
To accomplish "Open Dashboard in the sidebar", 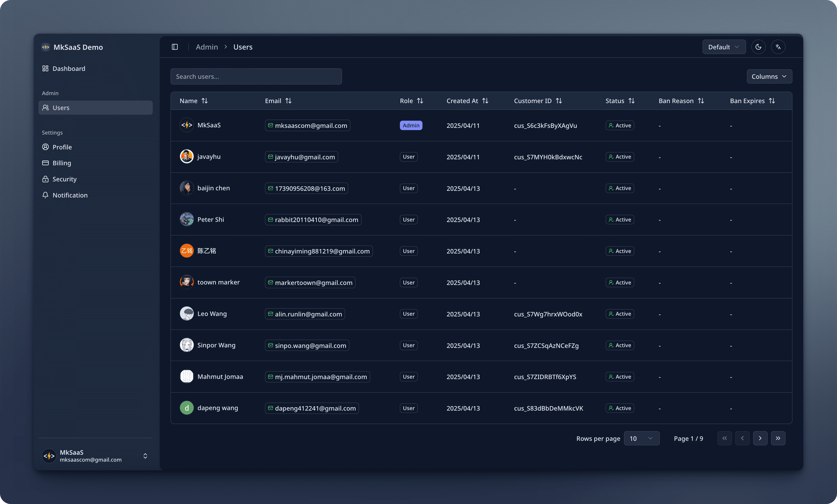I will point(69,69).
